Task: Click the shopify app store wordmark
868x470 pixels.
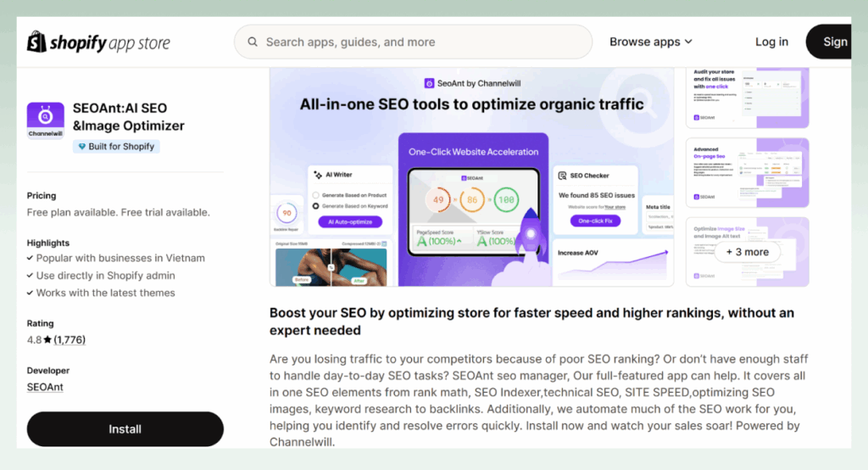Action: (x=110, y=42)
